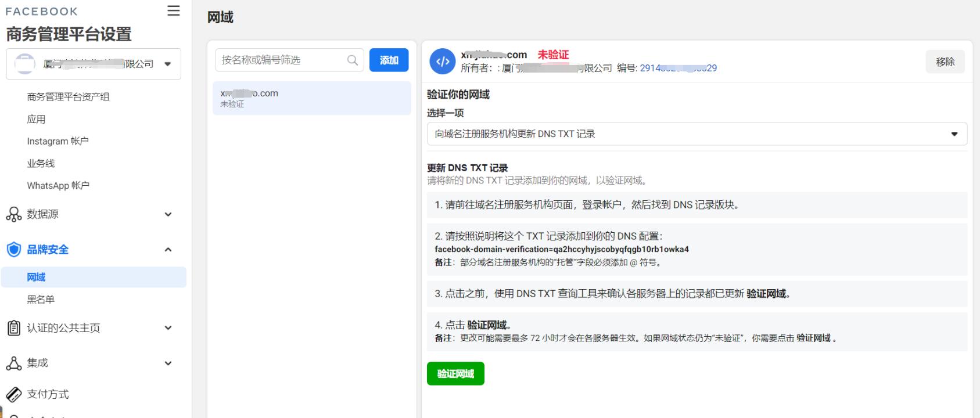Viewport: 980px width, 418px height.
Task: Click the 认证的公共主页 clipboard icon
Action: tap(13, 328)
